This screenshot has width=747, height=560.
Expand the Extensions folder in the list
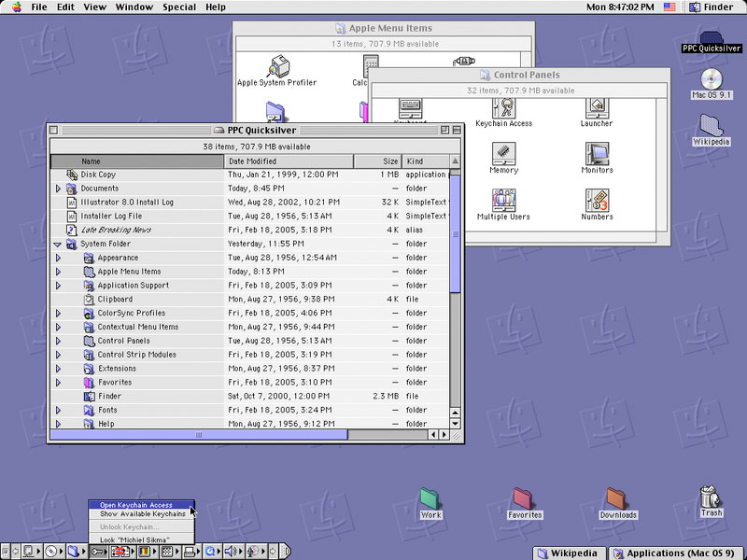tap(58, 369)
